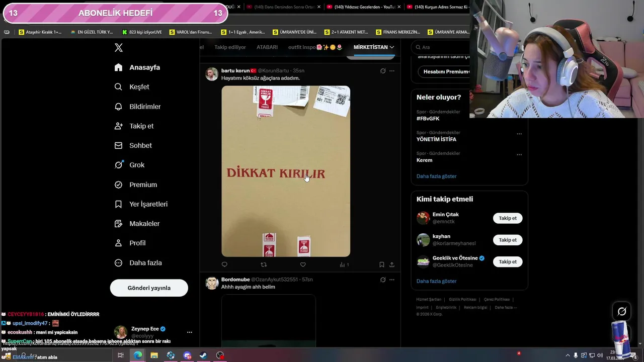
Task: Click the X logo in the sidebar
Action: (x=118, y=48)
